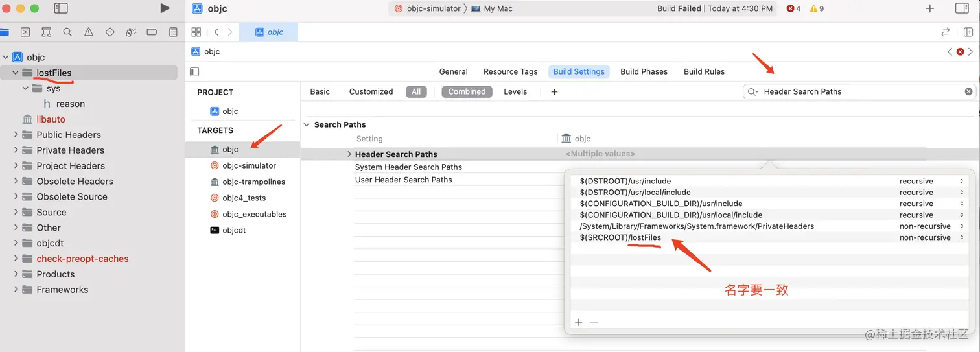Select the All settings filter

416,91
